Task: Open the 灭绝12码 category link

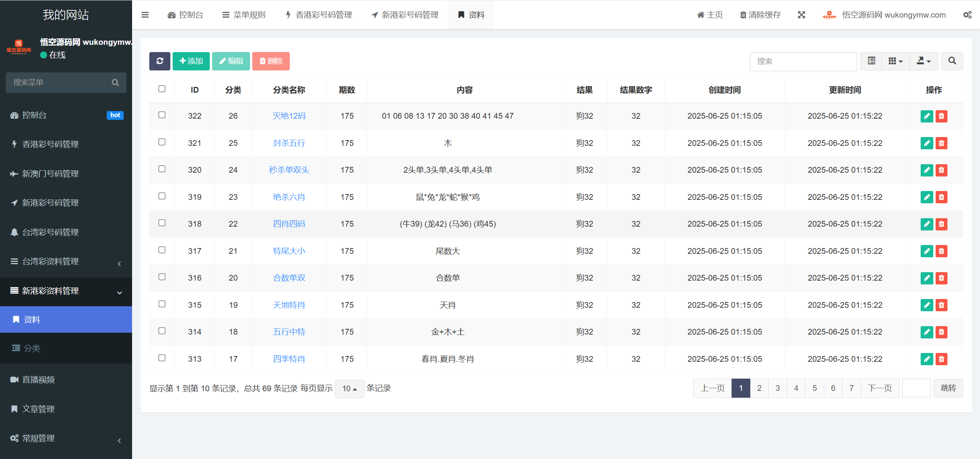Action: (x=289, y=116)
